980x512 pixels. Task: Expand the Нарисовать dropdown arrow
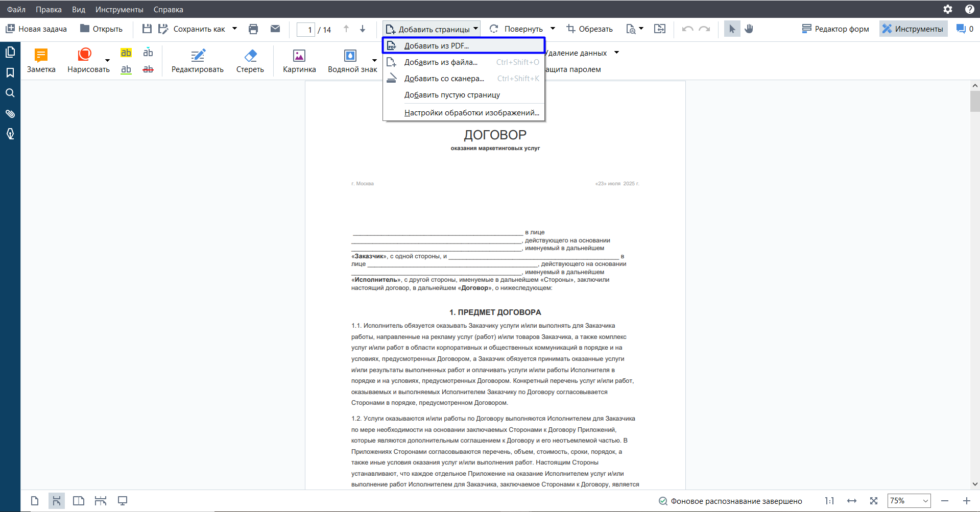point(107,61)
